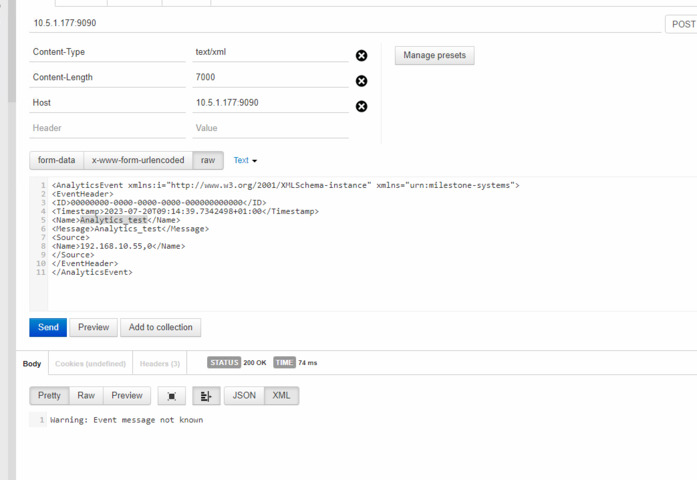Screen dimensions: 697x480
Task: Remove the Content-Type header row
Action: tap(361, 56)
